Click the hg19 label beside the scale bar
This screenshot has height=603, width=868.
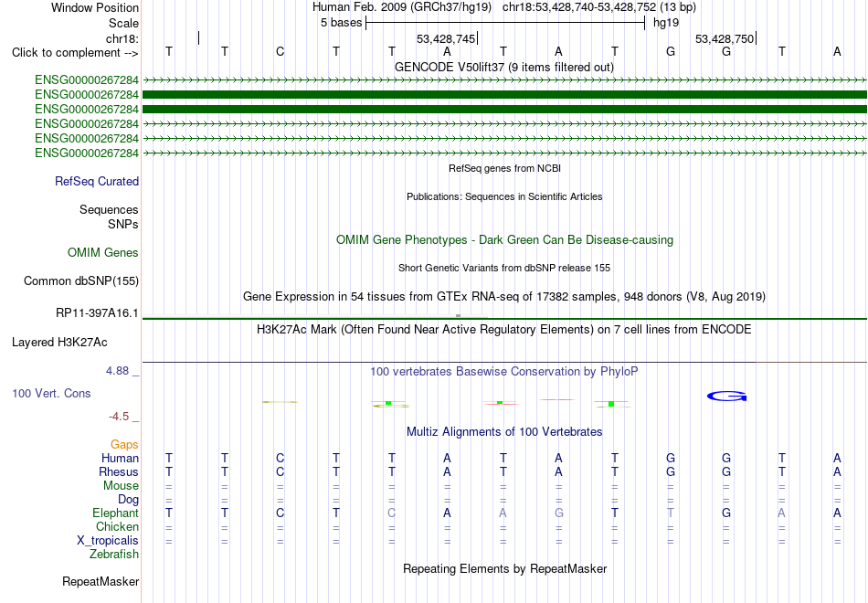pos(666,23)
